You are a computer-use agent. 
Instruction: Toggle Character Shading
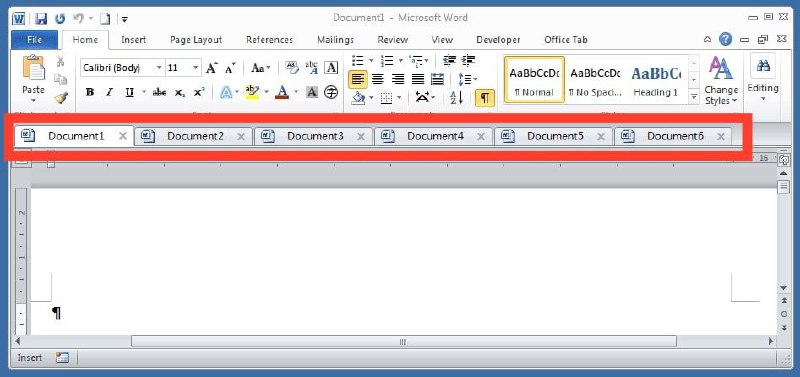312,92
